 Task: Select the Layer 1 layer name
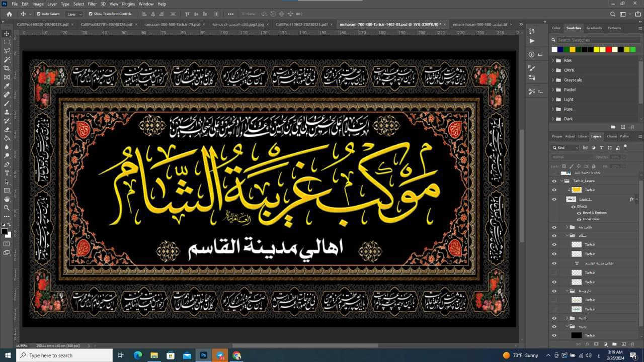coord(585,199)
